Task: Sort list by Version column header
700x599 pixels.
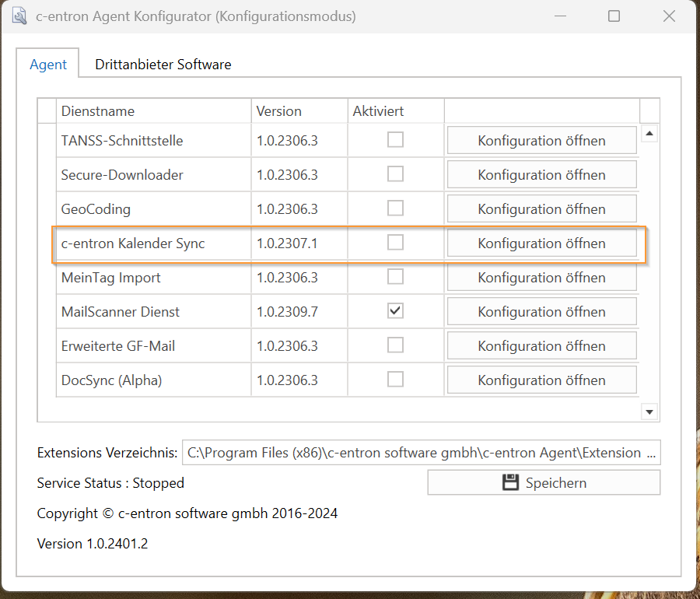Action: click(299, 111)
